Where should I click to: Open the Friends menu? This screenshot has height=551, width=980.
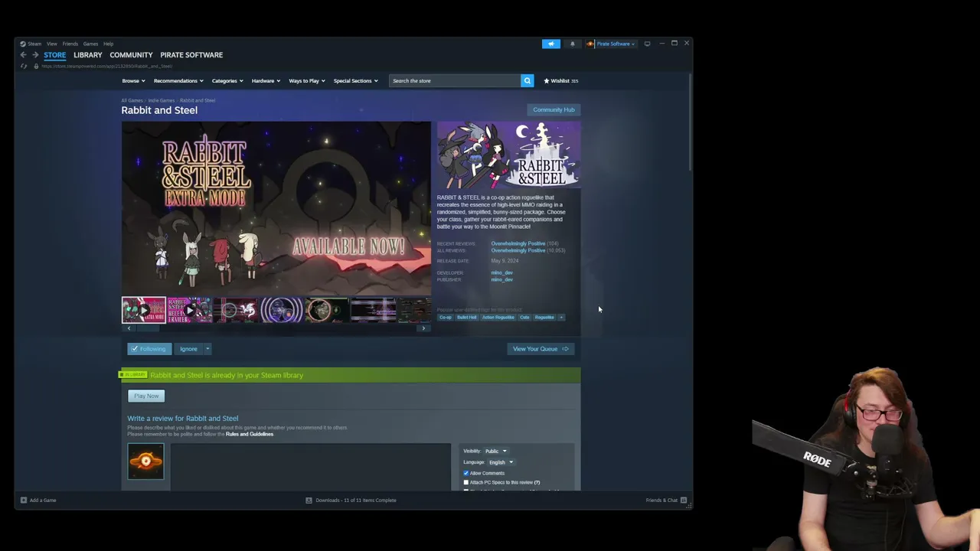pos(70,44)
